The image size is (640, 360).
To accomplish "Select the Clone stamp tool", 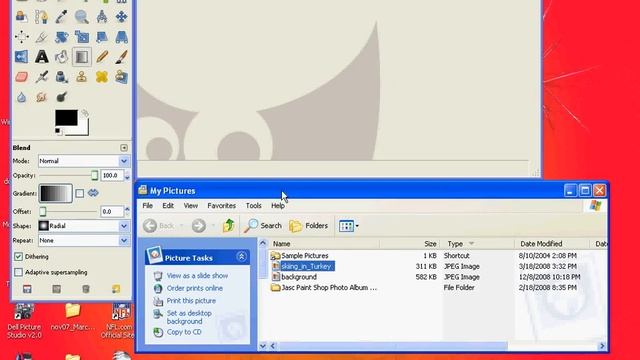I will (x=82, y=77).
